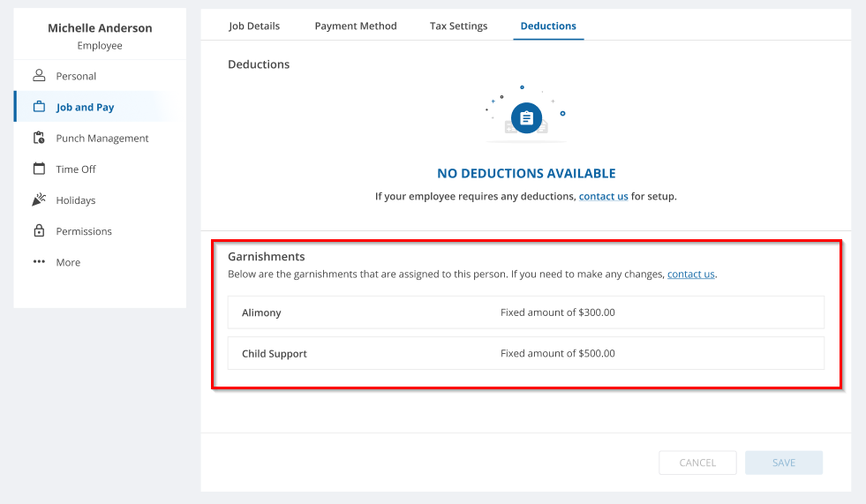Click the 'Employee' label under the name
The image size is (866, 504).
(100, 45)
